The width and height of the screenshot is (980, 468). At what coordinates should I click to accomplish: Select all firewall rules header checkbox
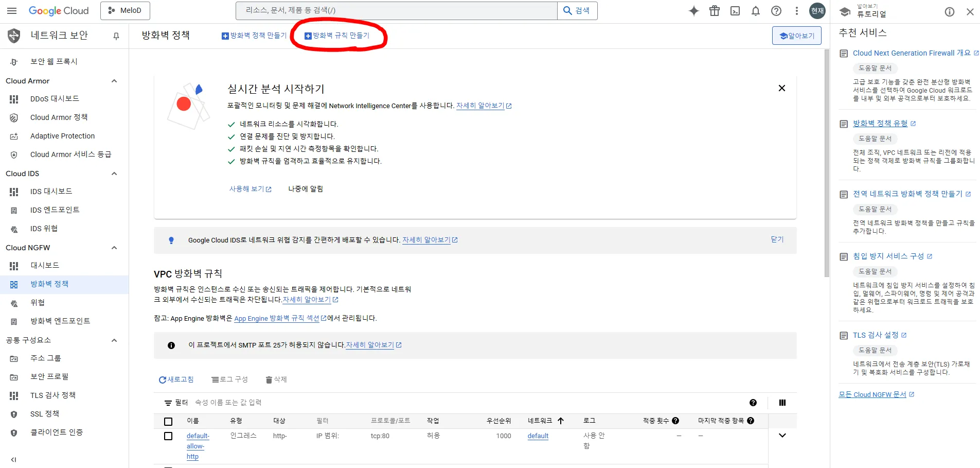click(168, 421)
